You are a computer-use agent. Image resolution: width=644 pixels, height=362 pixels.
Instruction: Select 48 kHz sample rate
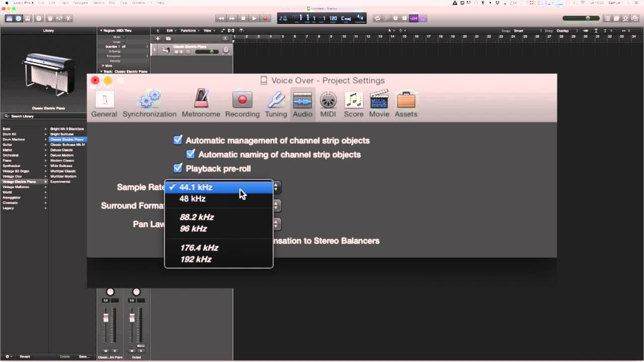coord(219,199)
